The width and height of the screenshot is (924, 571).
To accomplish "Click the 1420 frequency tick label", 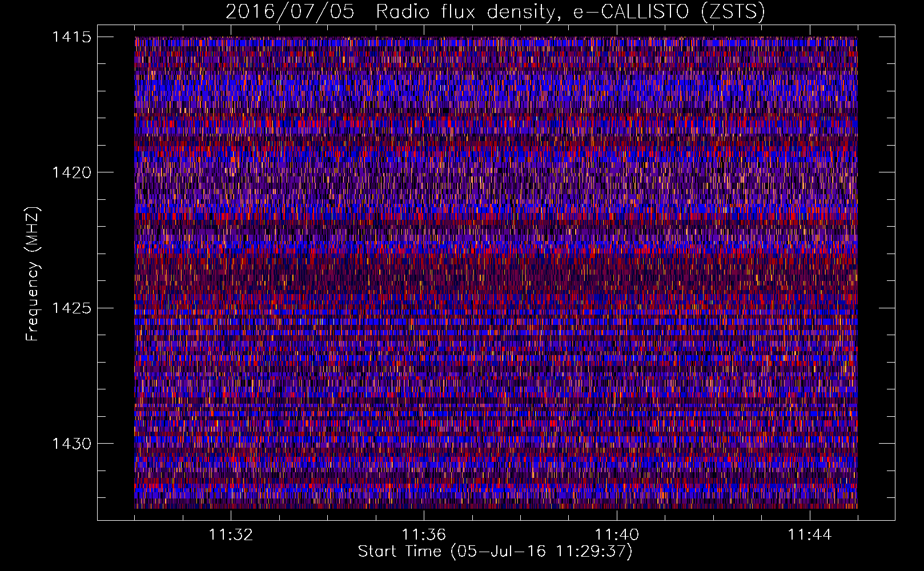I will coord(71,172).
